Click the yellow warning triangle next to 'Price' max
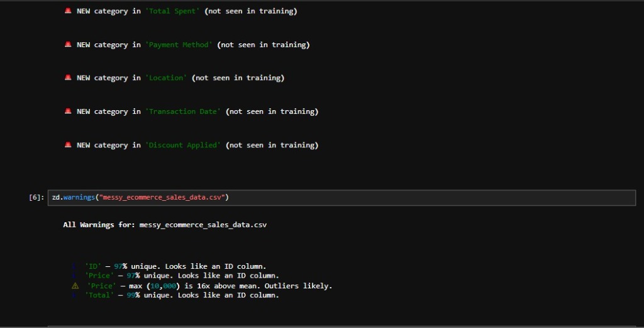 pos(75,286)
